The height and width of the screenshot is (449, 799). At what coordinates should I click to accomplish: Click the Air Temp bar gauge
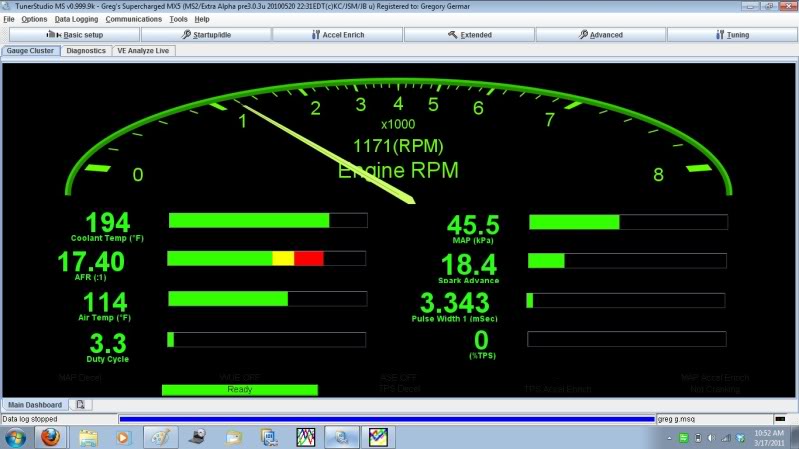(x=268, y=299)
